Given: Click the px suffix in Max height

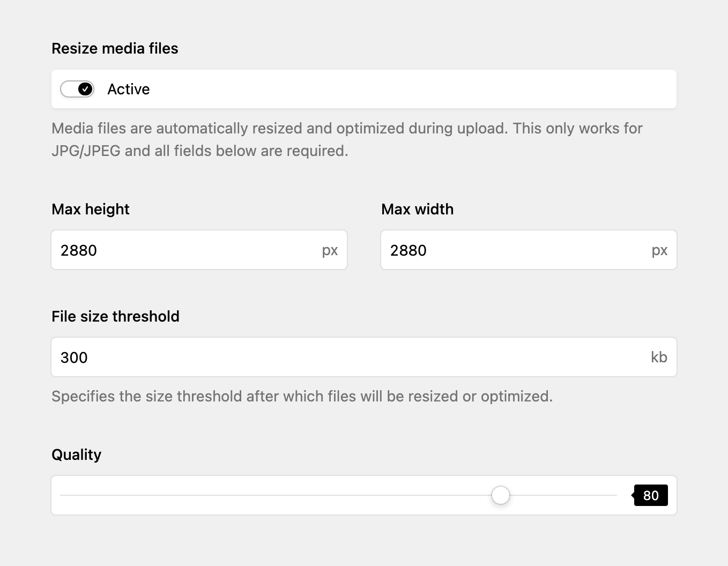Looking at the screenshot, I should click(x=330, y=250).
